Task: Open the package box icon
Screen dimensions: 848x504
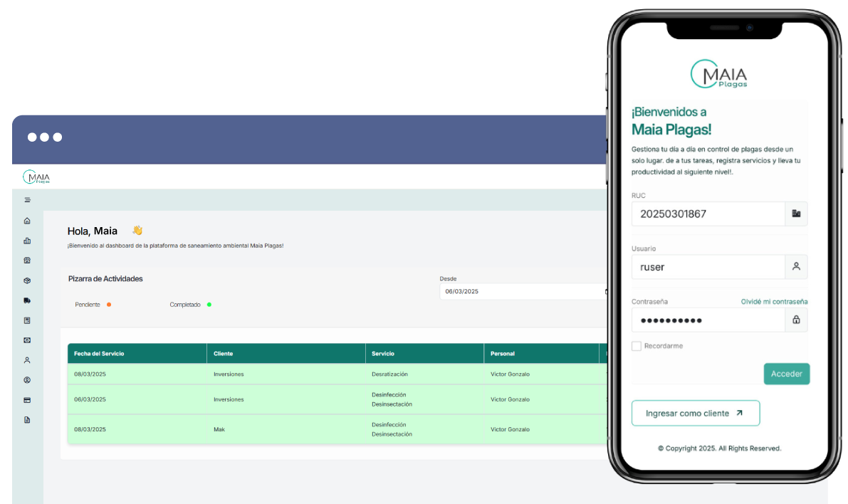Action: pos(27,280)
